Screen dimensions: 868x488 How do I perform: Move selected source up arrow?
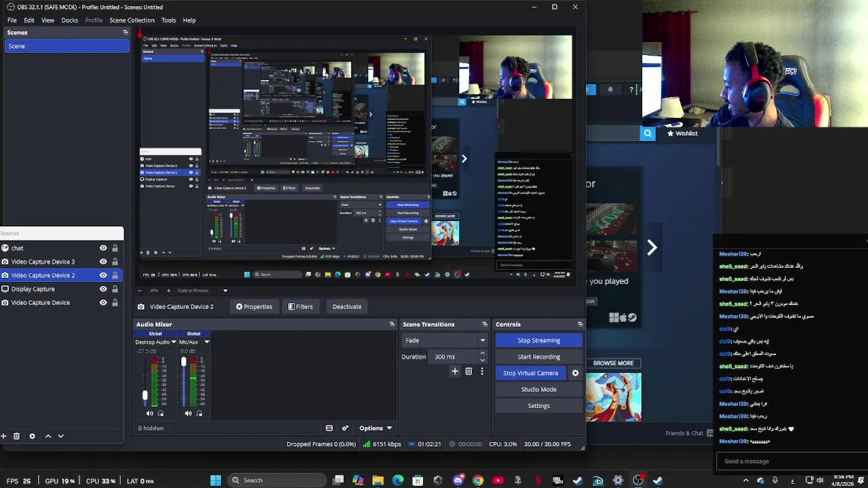[x=48, y=436]
